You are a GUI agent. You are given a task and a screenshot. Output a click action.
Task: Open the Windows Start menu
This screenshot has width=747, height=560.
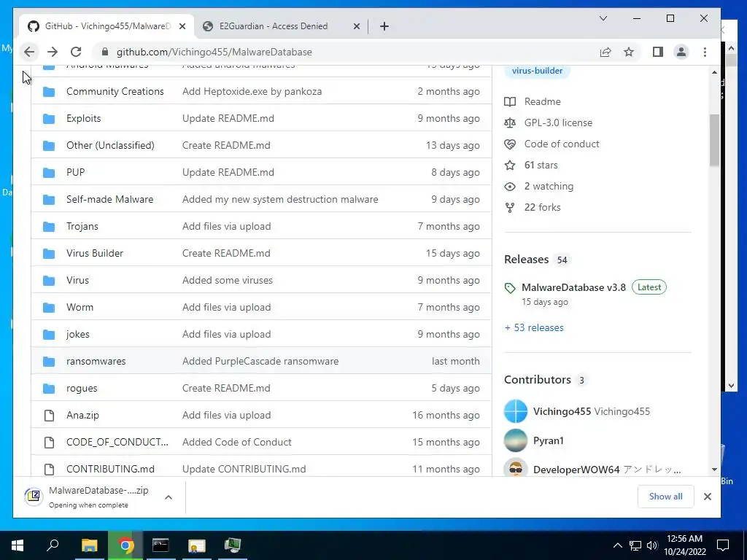pos(18,545)
